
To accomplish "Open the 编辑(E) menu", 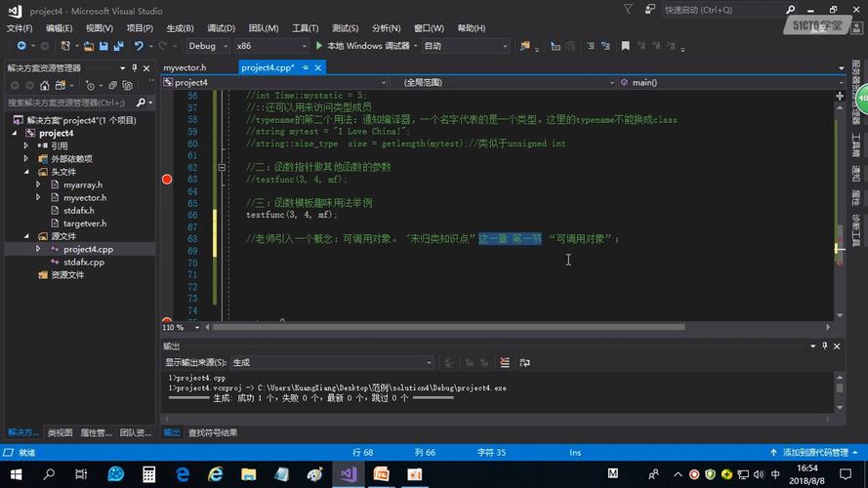I will (60, 28).
